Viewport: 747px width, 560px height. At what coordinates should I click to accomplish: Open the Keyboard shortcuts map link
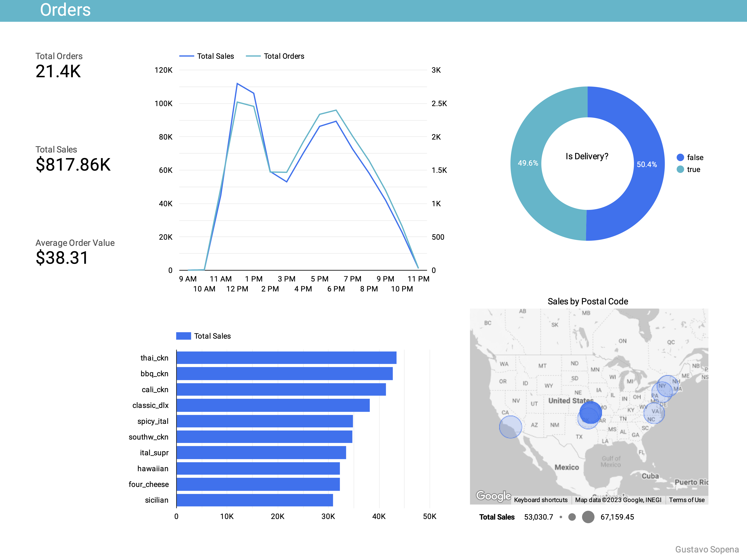541,500
